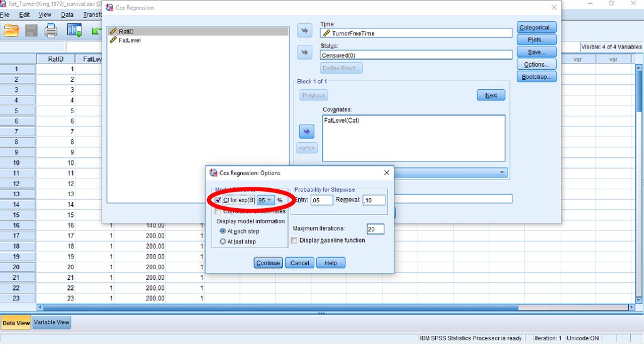Click the Plots... button

(x=536, y=40)
